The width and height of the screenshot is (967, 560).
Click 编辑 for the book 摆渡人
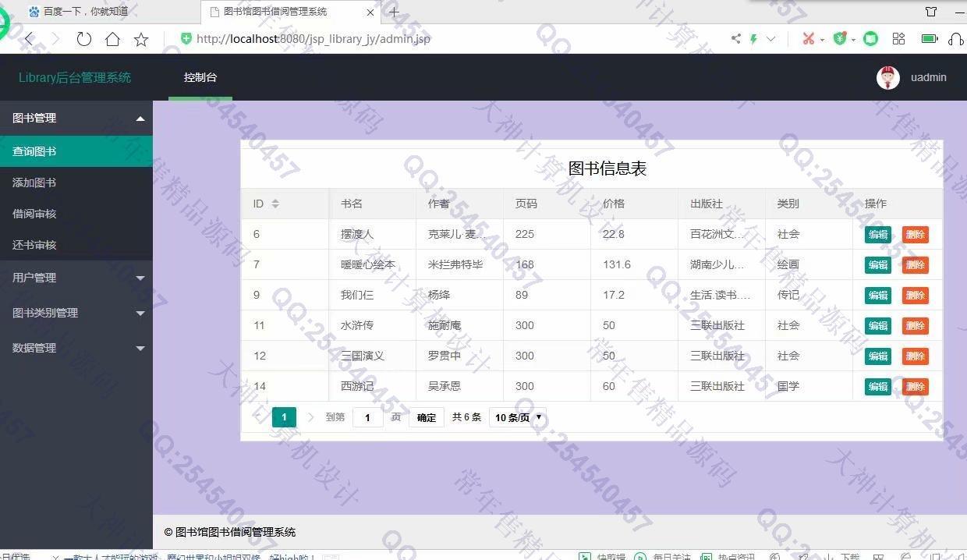pyautogui.click(x=878, y=235)
